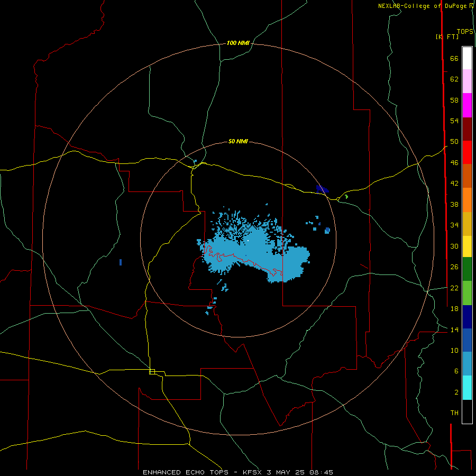Click the navy 14-18 kft legend swatch

point(467,317)
